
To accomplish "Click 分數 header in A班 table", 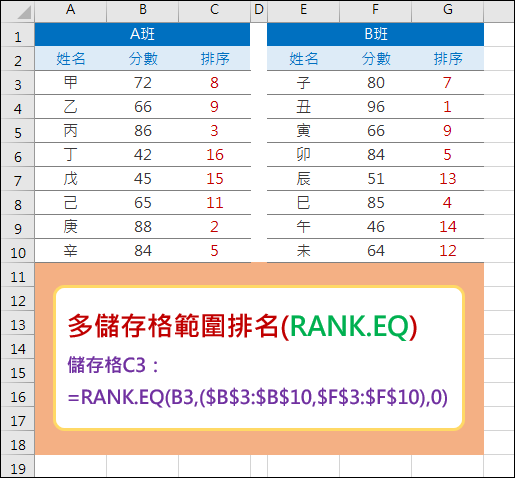I will 143,59.
